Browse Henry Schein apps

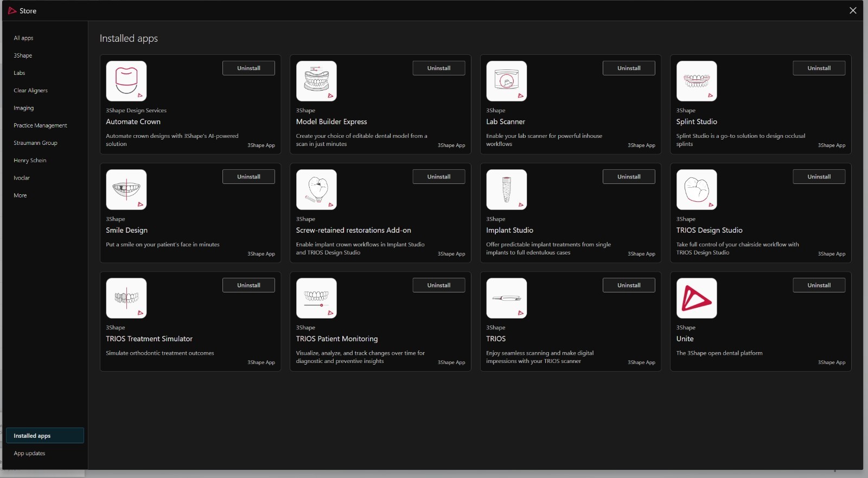pyautogui.click(x=30, y=160)
